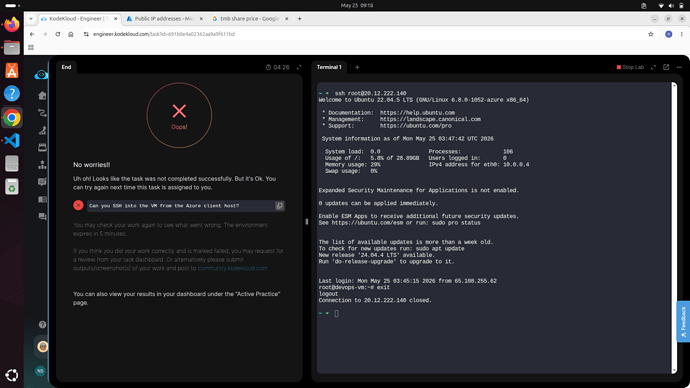This screenshot has height=388, width=690.
Task: View site information icon in address bar
Action: pos(86,34)
